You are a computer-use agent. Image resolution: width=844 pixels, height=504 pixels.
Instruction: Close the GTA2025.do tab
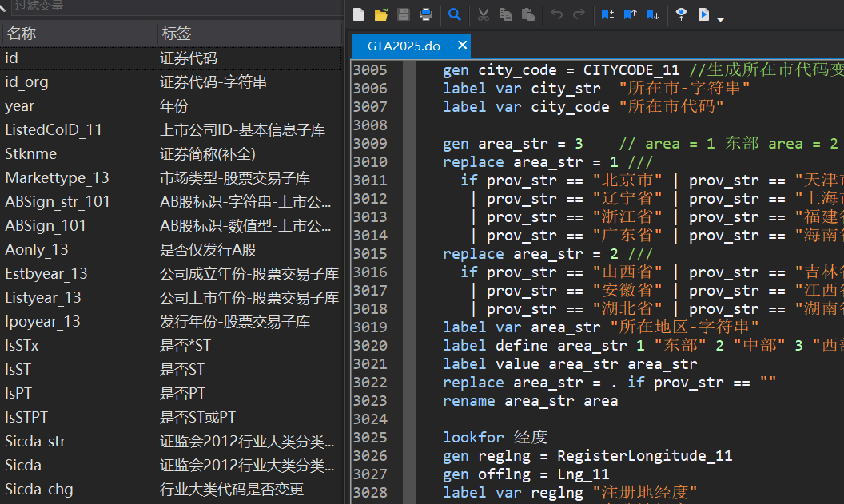tap(463, 46)
